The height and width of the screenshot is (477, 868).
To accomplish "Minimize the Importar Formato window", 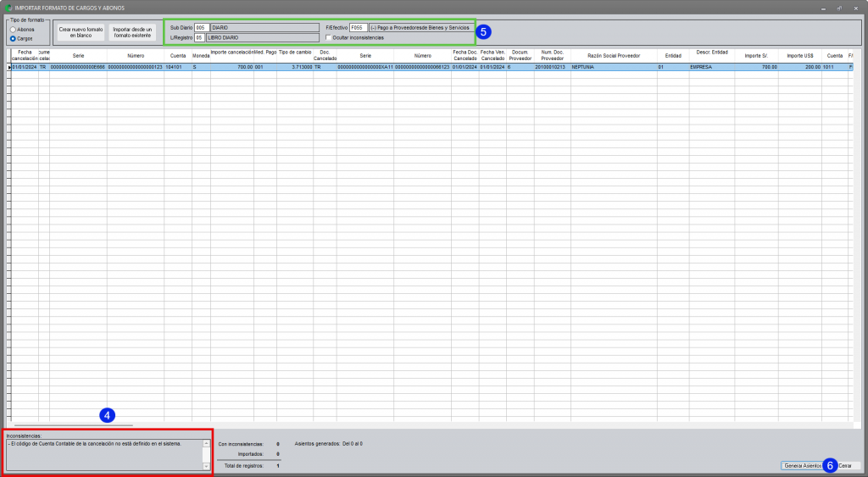I will [x=824, y=8].
